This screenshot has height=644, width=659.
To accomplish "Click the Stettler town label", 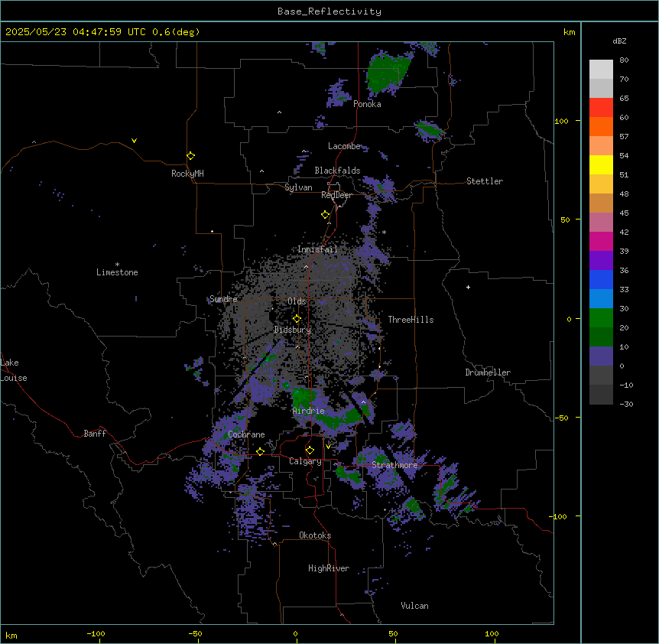I will [x=484, y=181].
